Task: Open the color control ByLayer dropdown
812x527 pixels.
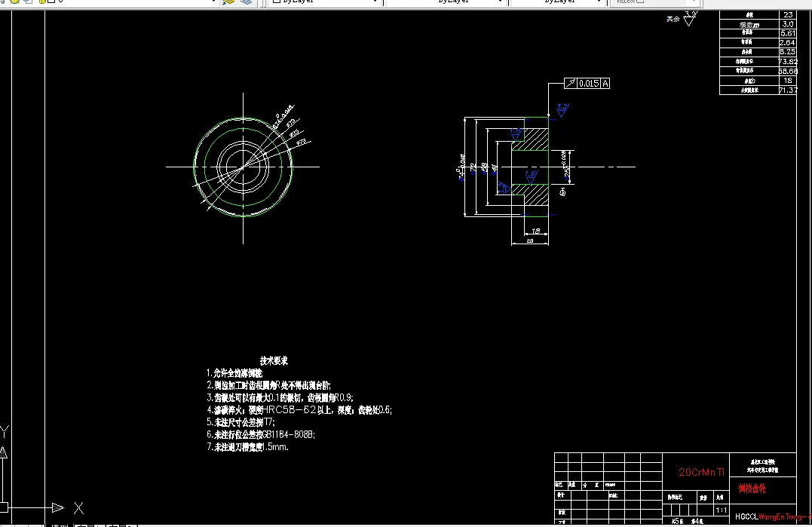Action: pos(325,2)
